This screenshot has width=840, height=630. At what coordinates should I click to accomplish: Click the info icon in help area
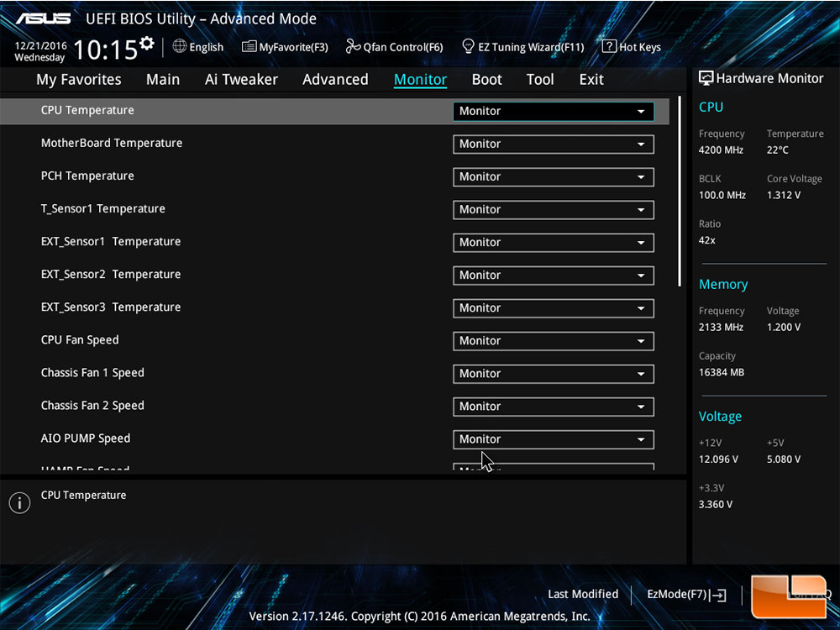[x=20, y=503]
